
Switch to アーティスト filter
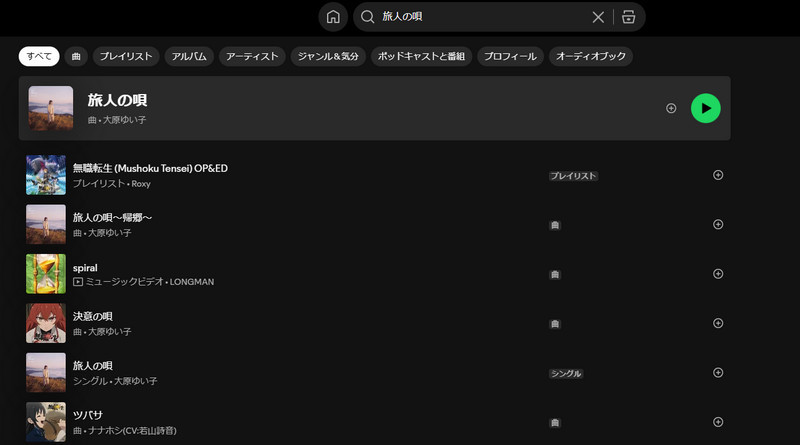click(252, 56)
